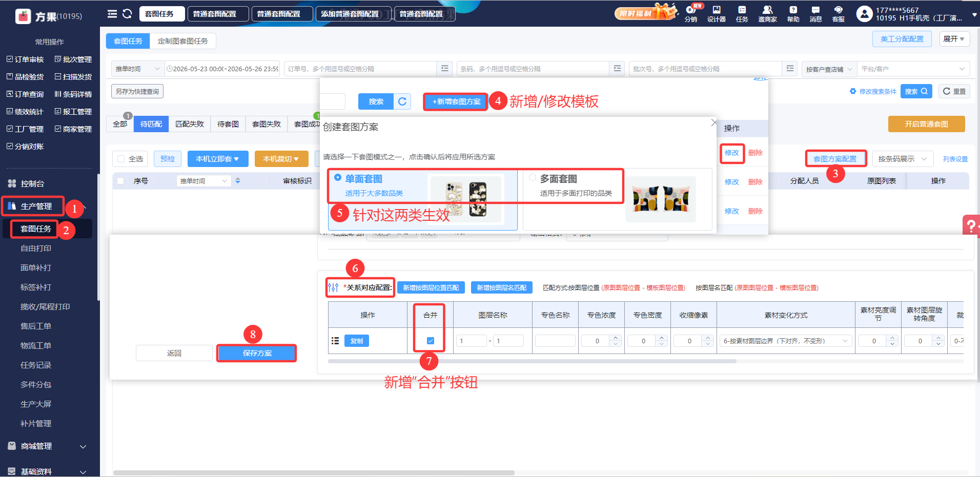This screenshot has width=980, height=477.
Task: Expand the 展开 dropdown button
Action: 954,39
